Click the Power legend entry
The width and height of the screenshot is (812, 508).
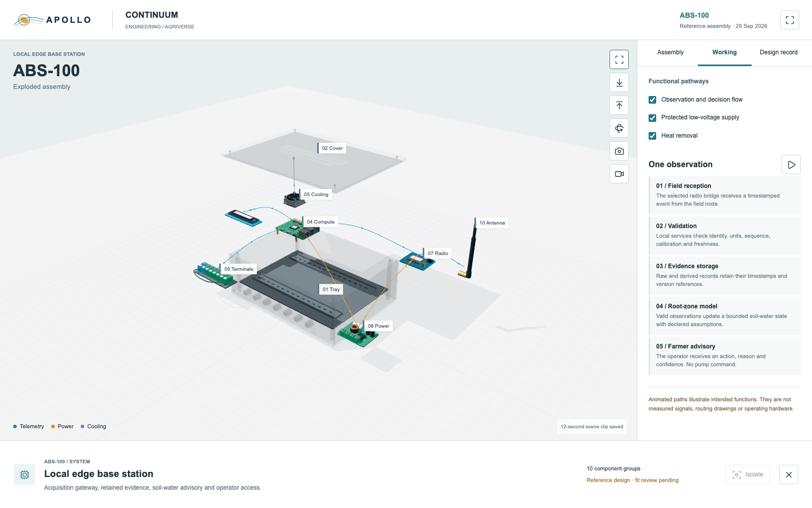pos(62,427)
